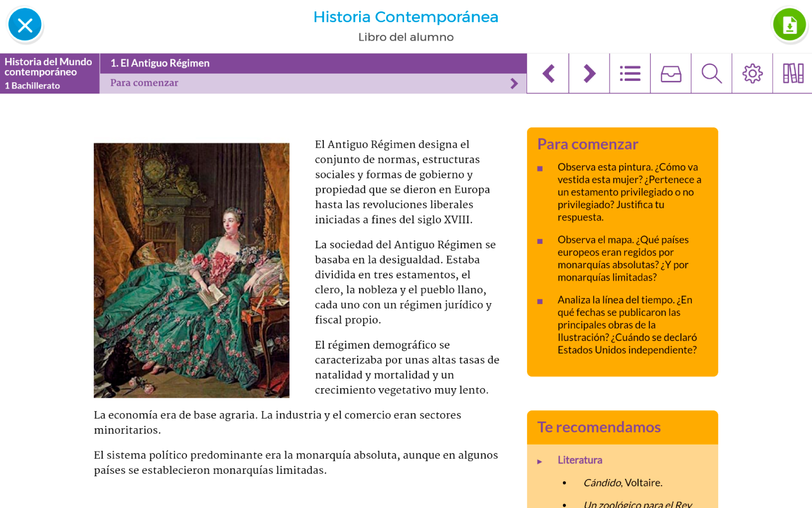Open settings gear icon

click(752, 74)
